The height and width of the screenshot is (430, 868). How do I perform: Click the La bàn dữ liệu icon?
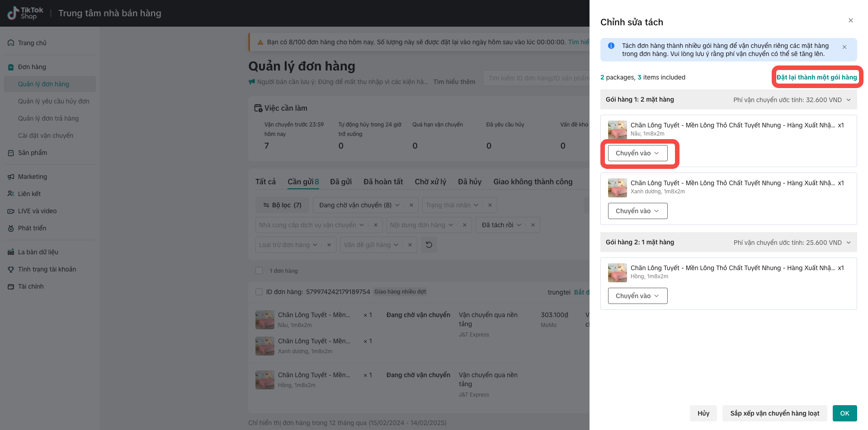pyautogui.click(x=11, y=252)
